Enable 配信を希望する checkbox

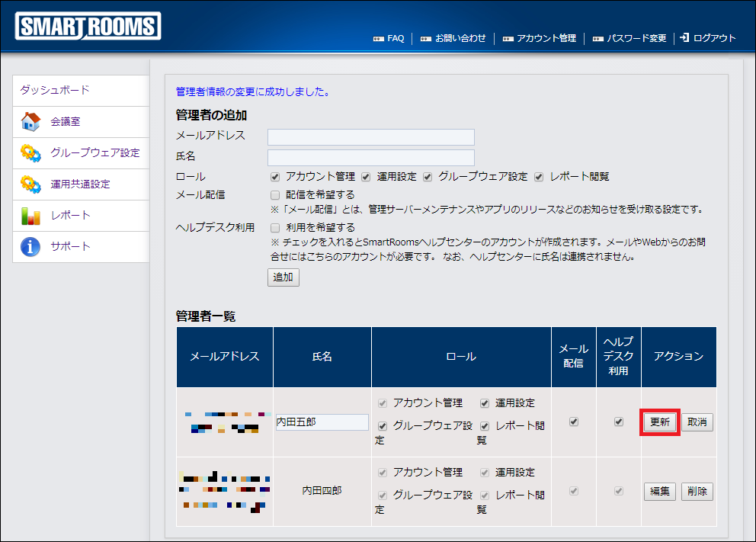[275, 195]
